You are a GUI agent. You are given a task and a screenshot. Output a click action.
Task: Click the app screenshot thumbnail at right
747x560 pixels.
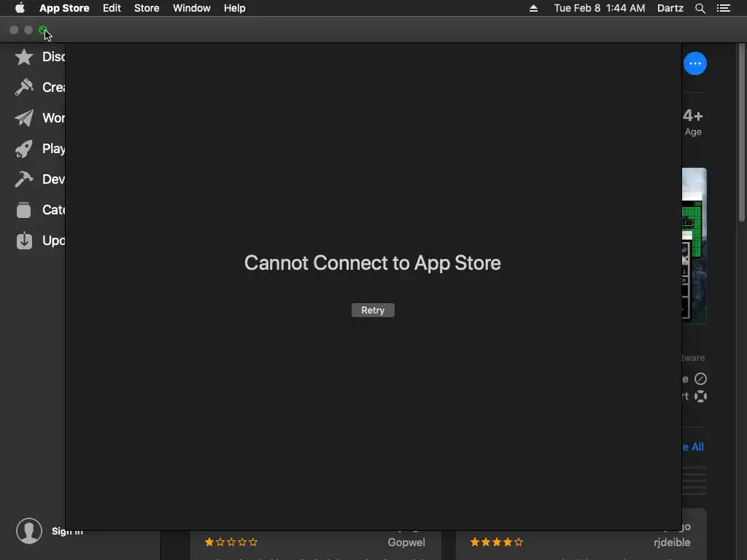pos(694,246)
